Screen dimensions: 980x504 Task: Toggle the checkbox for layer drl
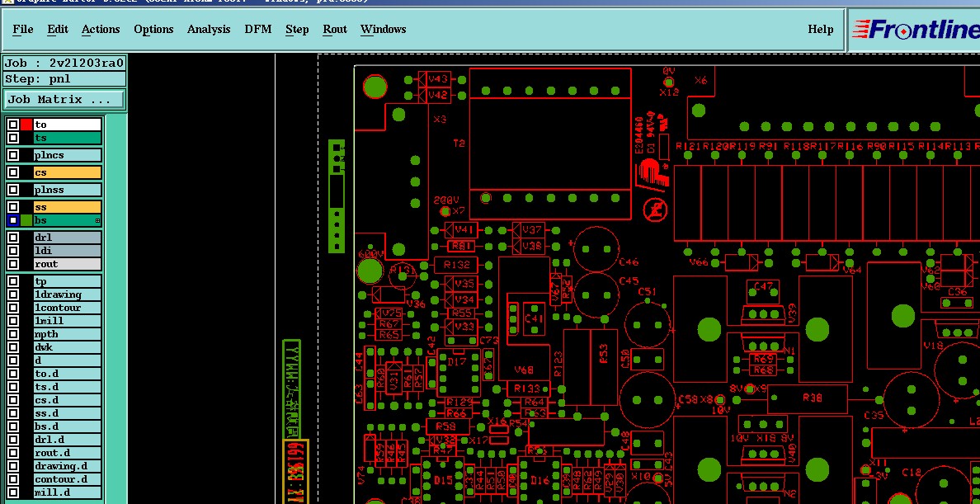13,238
